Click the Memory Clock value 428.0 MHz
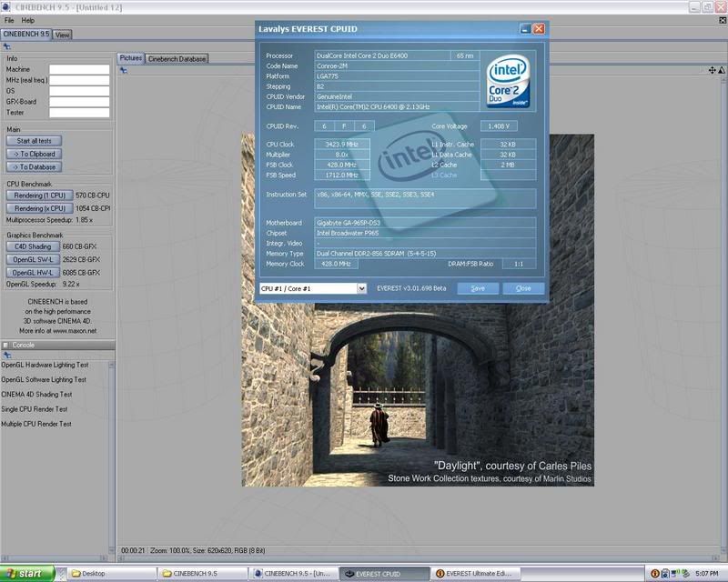Image resolution: width=728 pixels, height=582 pixels. (x=336, y=264)
